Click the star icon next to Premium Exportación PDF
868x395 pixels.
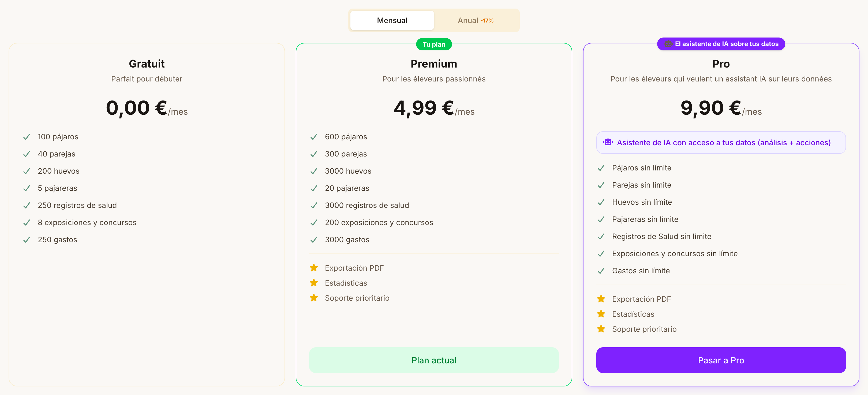(314, 268)
